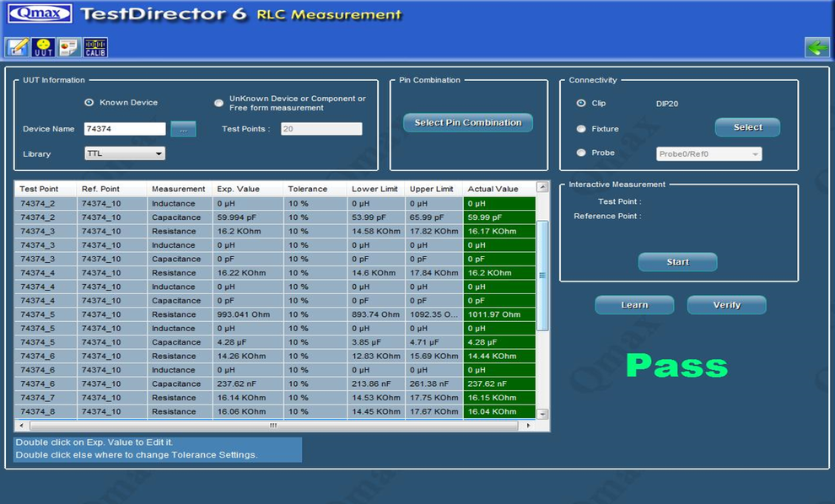Click the 261.38 nF upper limit cell
Viewport: 835px width, 504px height.
[x=434, y=383]
